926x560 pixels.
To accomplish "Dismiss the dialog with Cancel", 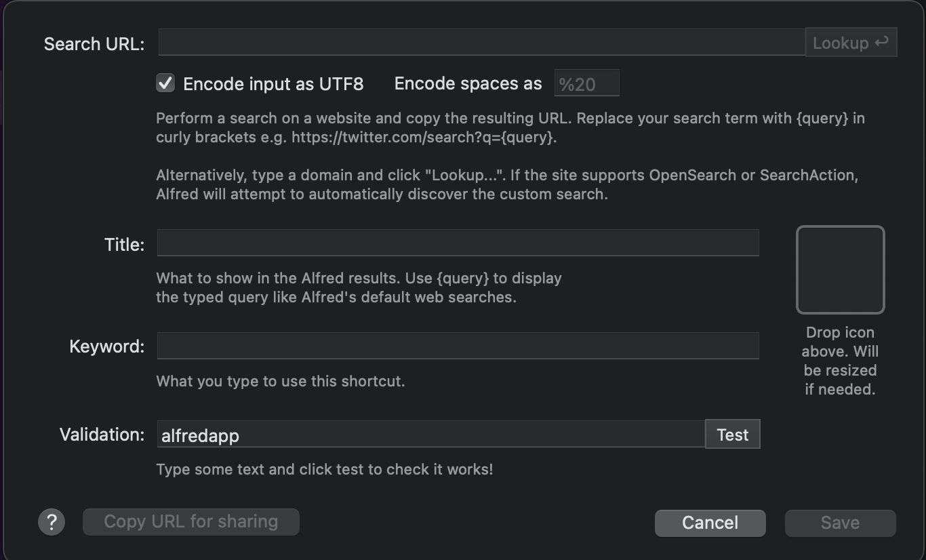I will [710, 523].
